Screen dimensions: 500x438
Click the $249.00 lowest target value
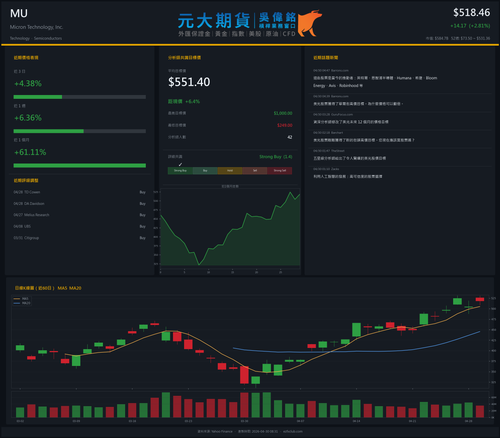click(285, 125)
